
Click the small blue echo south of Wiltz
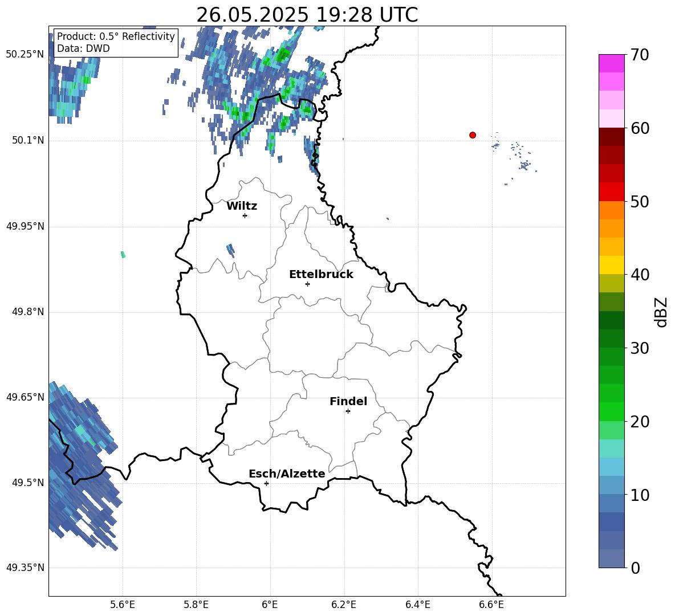[231, 250]
